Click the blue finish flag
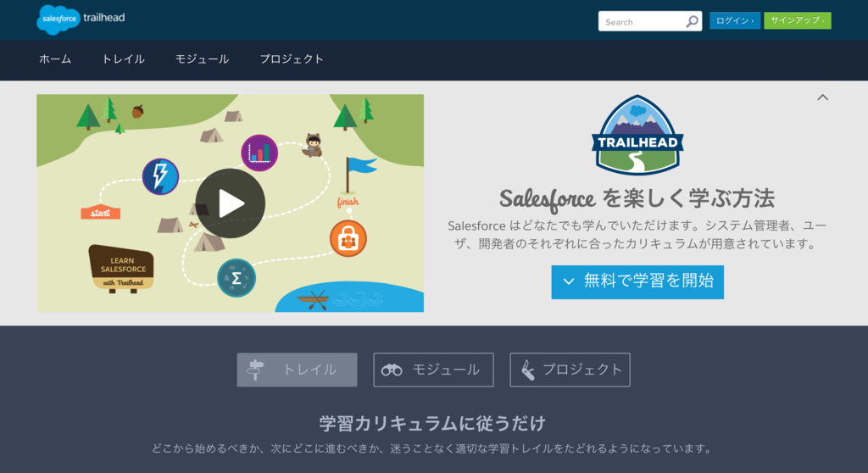The height and width of the screenshot is (473, 868). (x=359, y=175)
